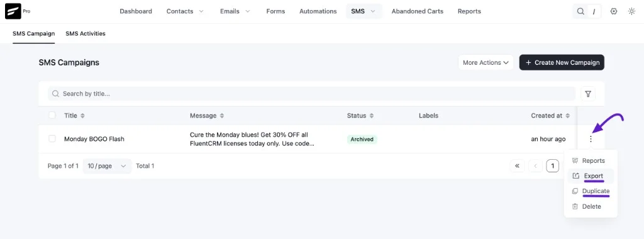Open the settings gear icon
Screen dimensions: 644x239
tap(614, 11)
